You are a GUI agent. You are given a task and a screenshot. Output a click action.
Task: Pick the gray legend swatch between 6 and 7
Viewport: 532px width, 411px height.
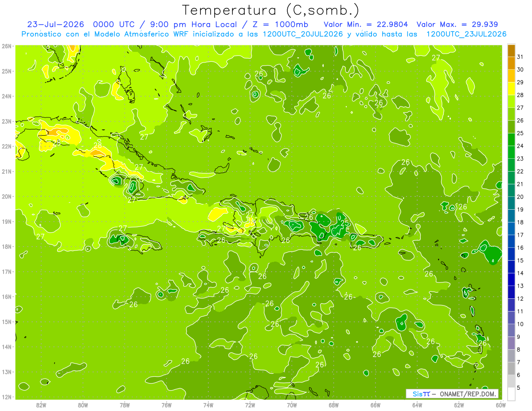pyautogui.click(x=511, y=368)
